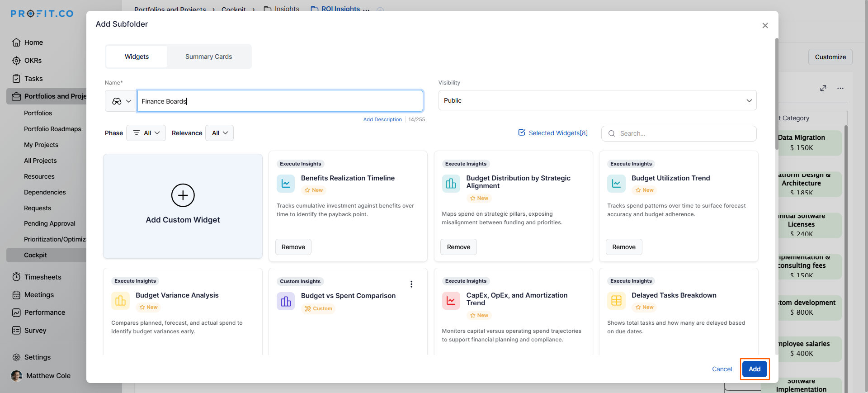Viewport: 868px width, 393px height.
Task: Click the Add button to create subfolder
Action: pos(754,369)
